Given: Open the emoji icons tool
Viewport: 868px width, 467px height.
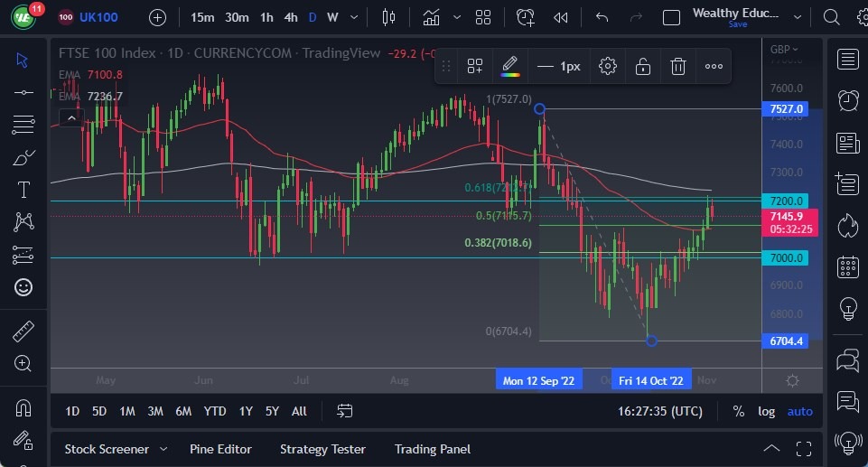Looking at the screenshot, I should pyautogui.click(x=23, y=287).
